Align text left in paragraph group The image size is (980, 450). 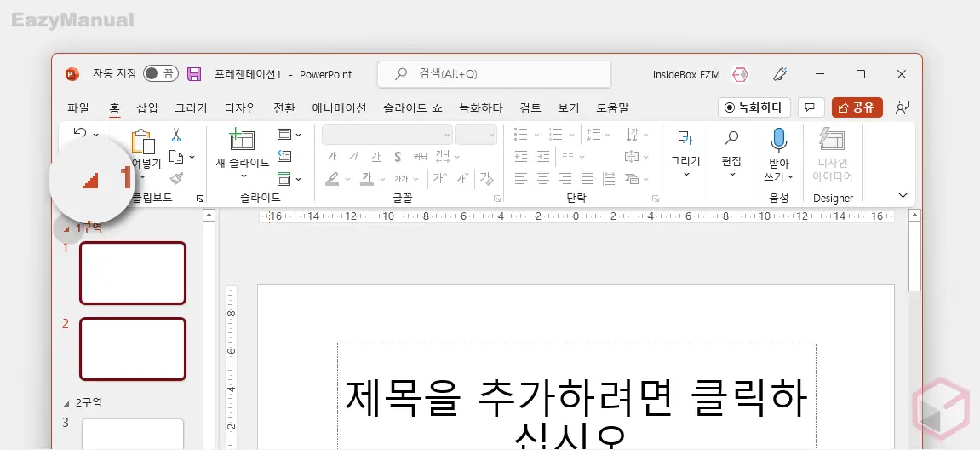(x=521, y=179)
